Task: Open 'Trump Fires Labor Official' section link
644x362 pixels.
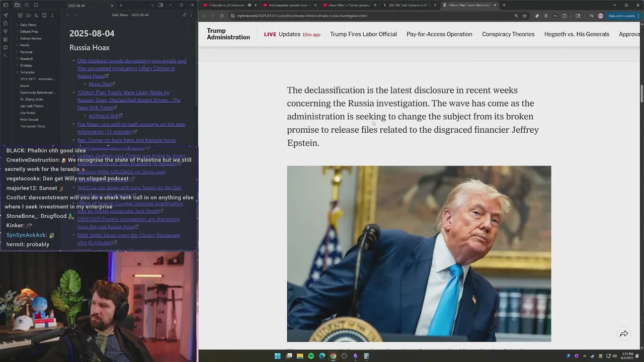Action: [x=363, y=34]
